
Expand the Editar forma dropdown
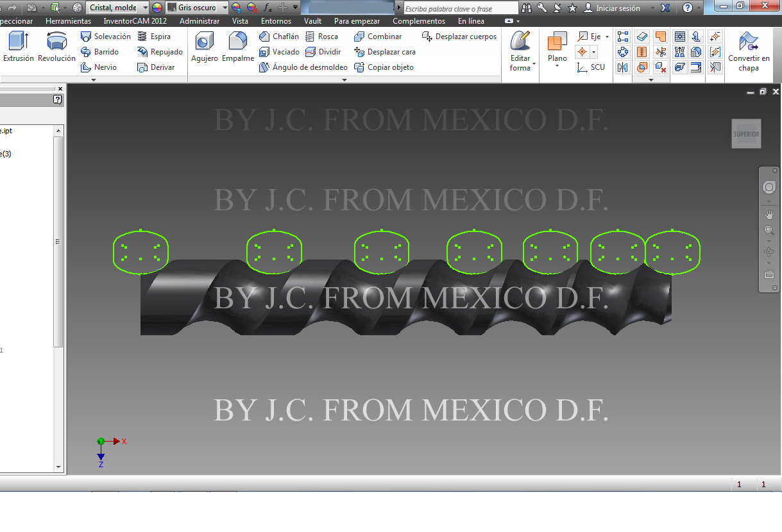click(534, 64)
